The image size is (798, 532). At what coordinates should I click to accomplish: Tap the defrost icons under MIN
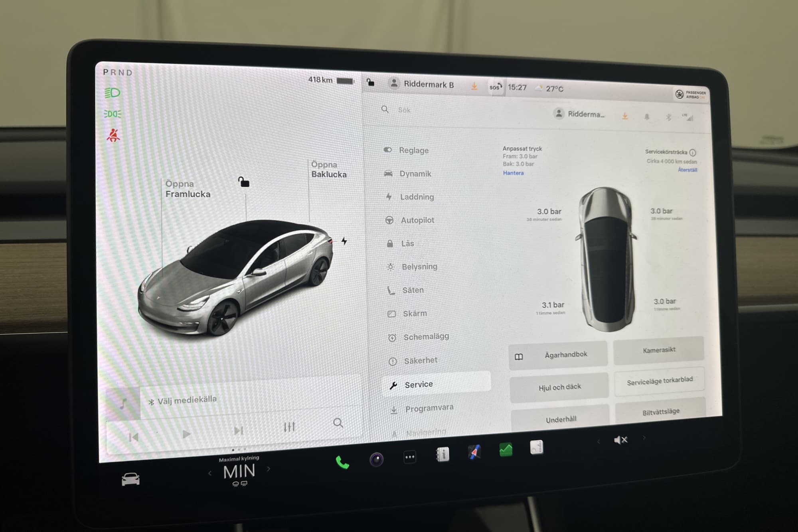click(239, 484)
